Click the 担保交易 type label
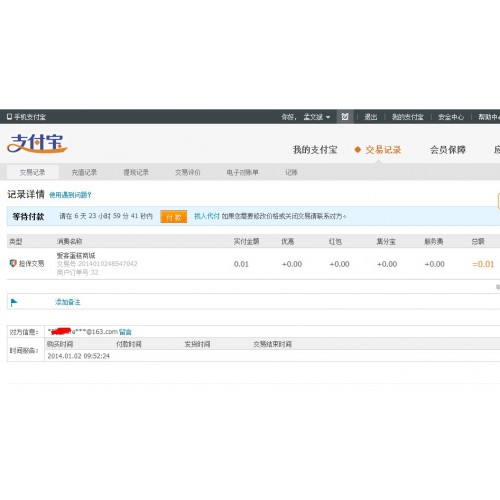The image size is (500, 500). pos(31,263)
